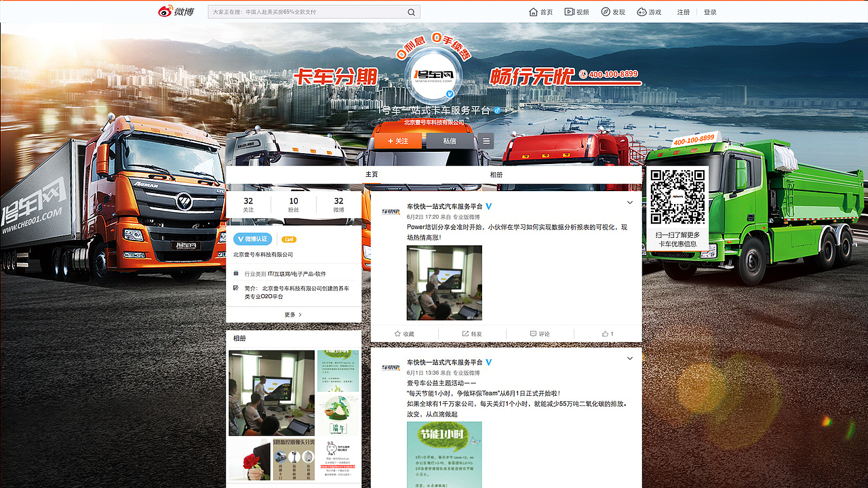
Task: Click 登录 to log in
Action: [710, 12]
